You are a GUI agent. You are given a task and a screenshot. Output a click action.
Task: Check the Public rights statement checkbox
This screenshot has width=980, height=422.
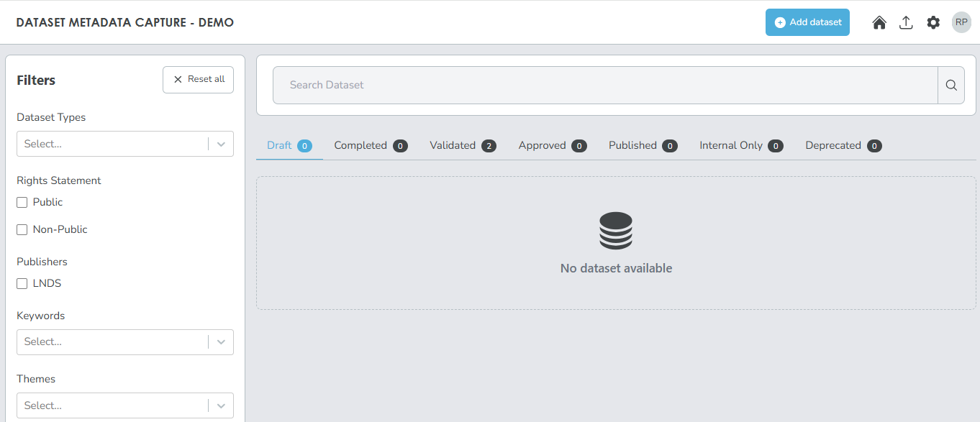(x=22, y=203)
